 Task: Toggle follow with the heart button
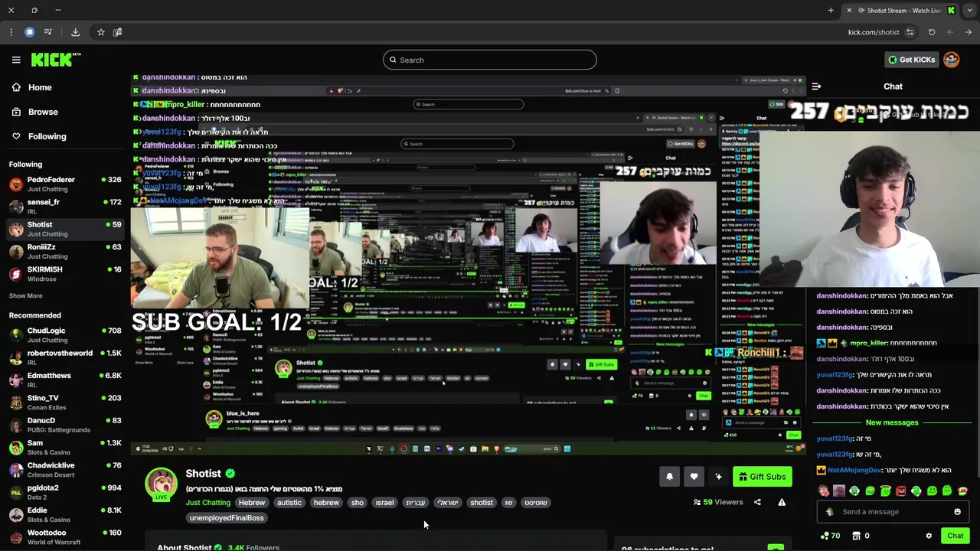point(694,477)
